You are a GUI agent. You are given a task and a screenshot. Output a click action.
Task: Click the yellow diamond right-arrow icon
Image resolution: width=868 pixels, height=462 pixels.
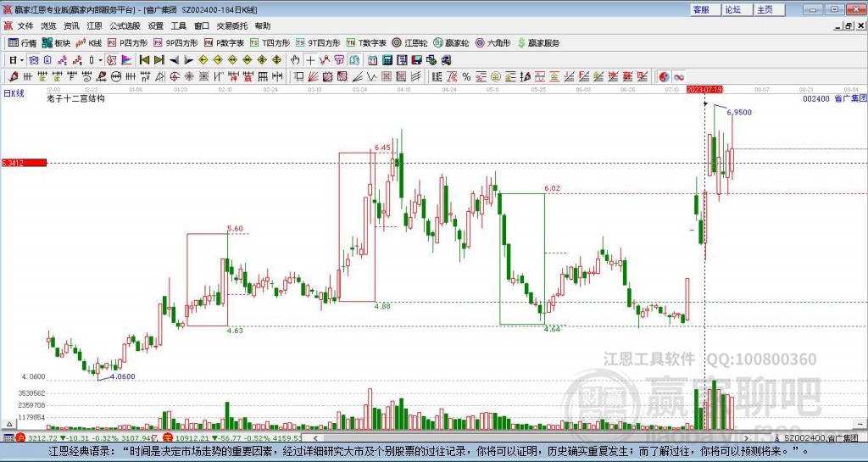pos(218,59)
